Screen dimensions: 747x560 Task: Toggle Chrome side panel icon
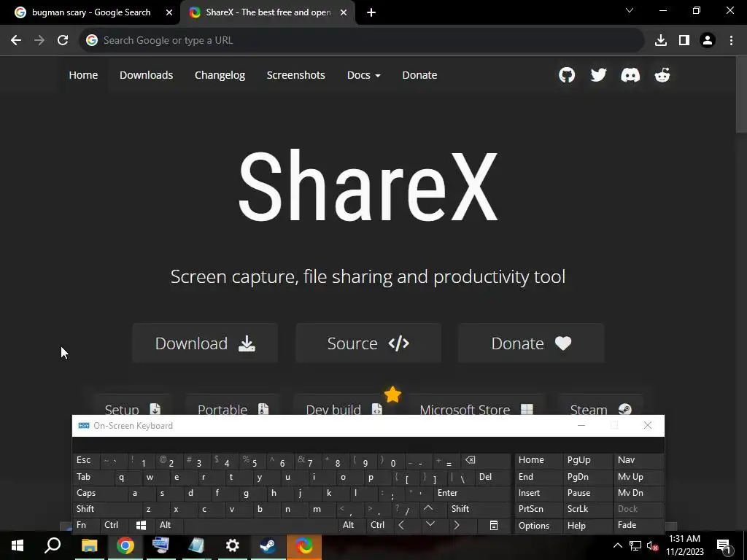684,40
